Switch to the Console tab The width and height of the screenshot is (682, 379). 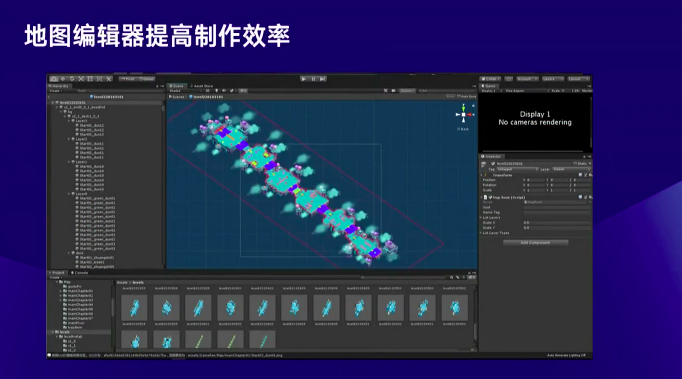[x=80, y=273]
